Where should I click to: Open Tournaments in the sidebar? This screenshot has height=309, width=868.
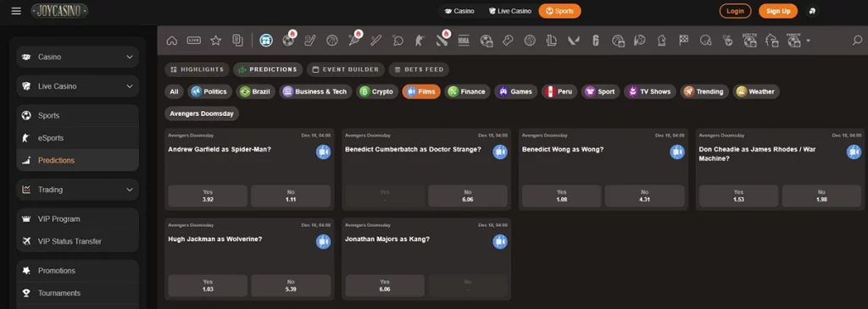(x=77, y=293)
